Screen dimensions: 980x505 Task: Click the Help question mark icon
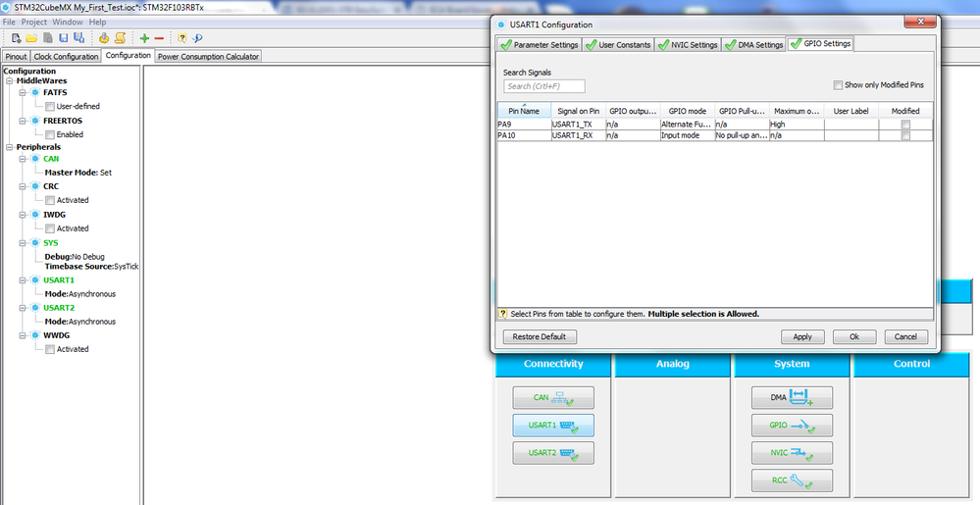tap(181, 37)
